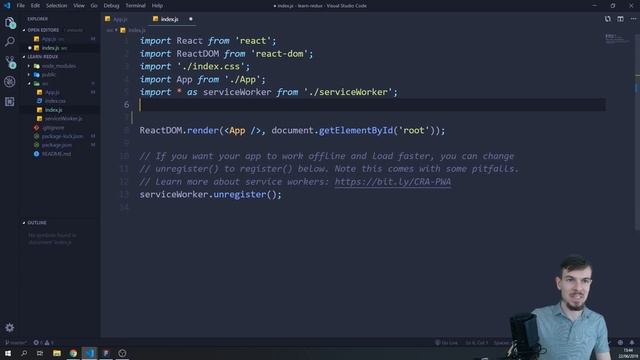
Task: Open the Extensions view in activity bar
Action: point(10,101)
